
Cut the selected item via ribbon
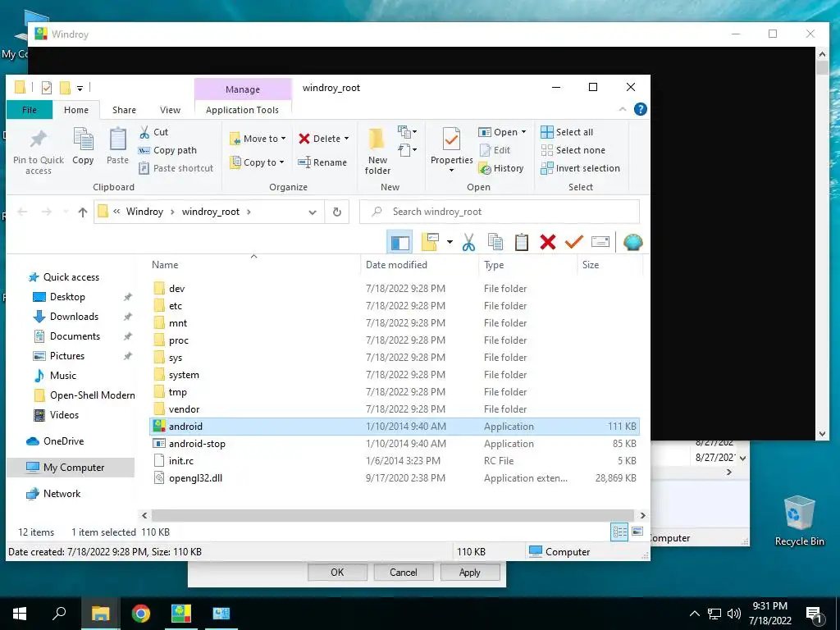pyautogui.click(x=153, y=132)
